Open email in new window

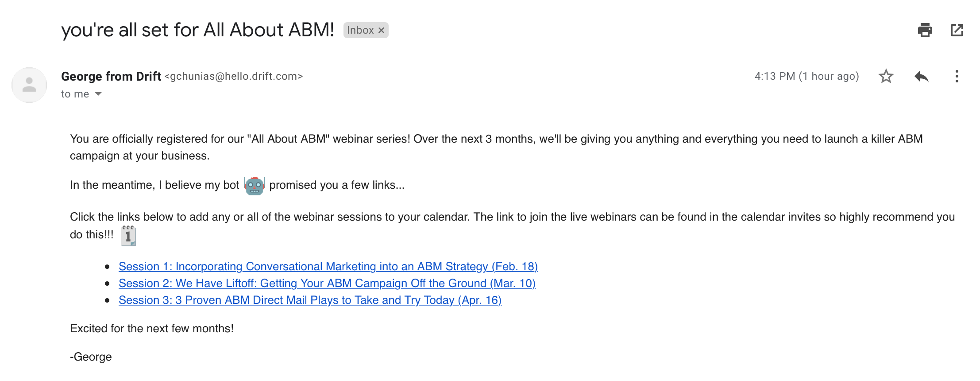point(957,30)
